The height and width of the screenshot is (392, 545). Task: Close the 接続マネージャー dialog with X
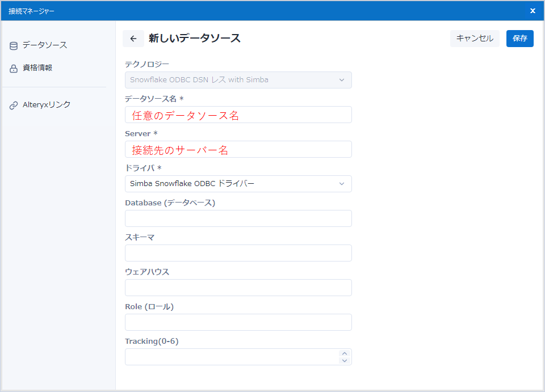[533, 11]
